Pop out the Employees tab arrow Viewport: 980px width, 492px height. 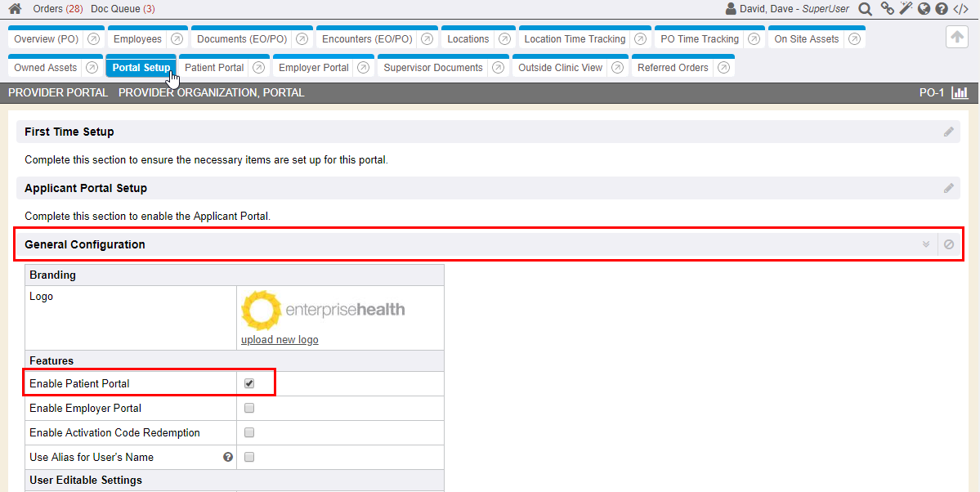click(x=177, y=39)
